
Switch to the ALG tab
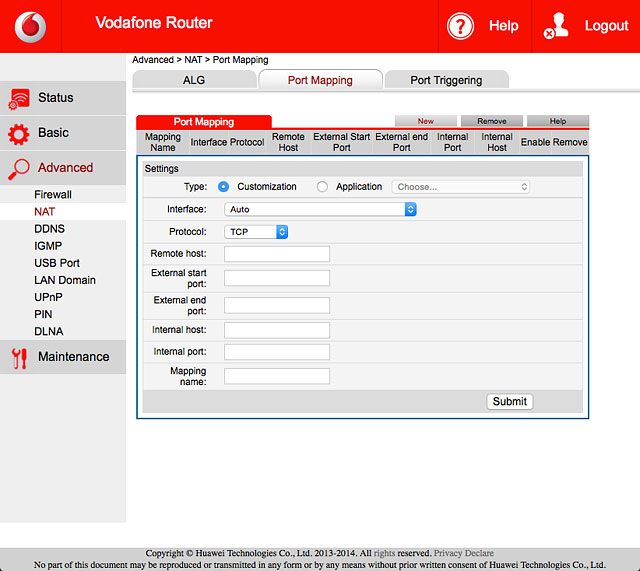(194, 80)
